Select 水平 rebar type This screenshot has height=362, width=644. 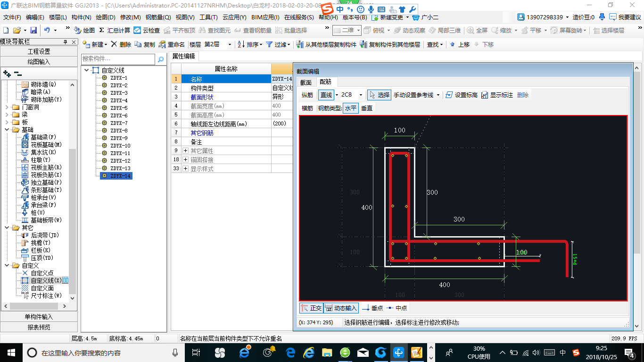tap(351, 108)
